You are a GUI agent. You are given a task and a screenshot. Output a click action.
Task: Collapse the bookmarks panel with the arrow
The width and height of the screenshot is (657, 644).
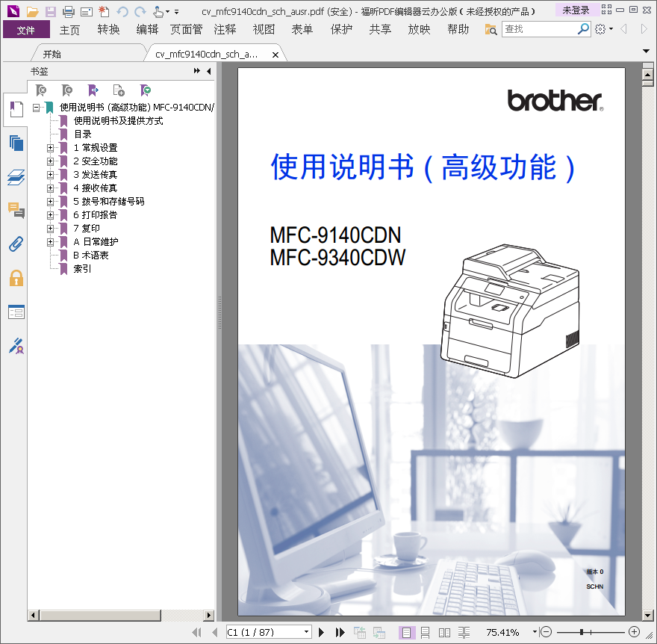coord(208,71)
